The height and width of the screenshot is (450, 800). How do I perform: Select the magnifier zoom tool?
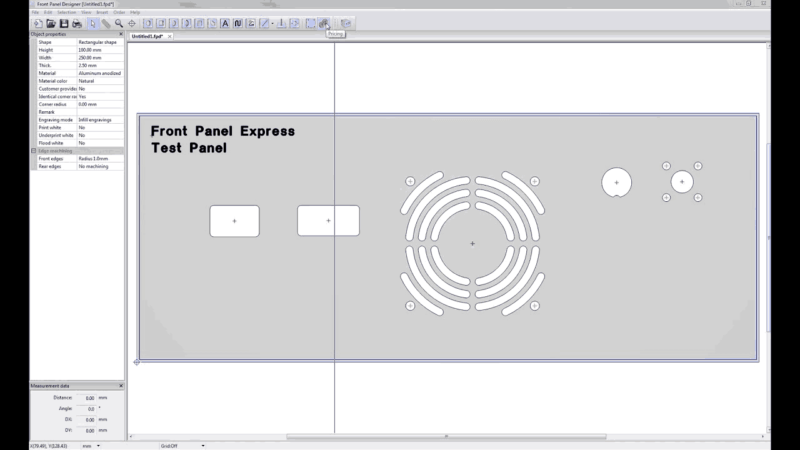point(119,23)
